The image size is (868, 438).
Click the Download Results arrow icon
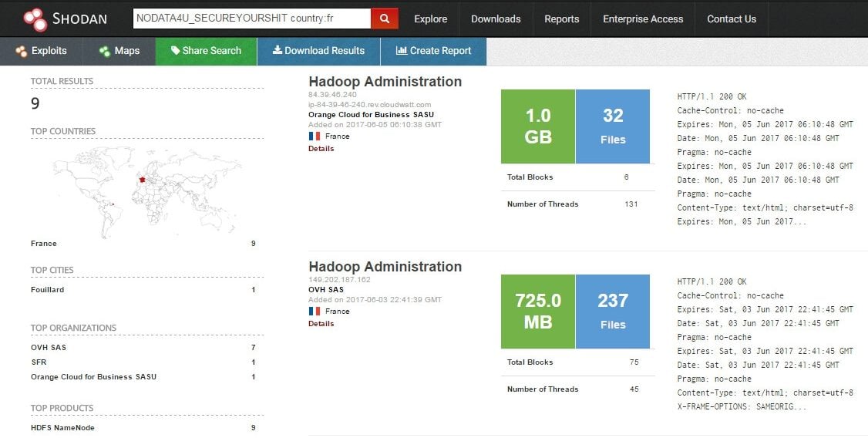278,50
